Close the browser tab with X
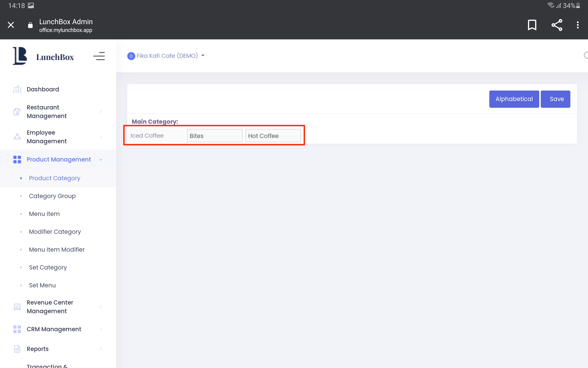588x368 pixels. tap(11, 25)
